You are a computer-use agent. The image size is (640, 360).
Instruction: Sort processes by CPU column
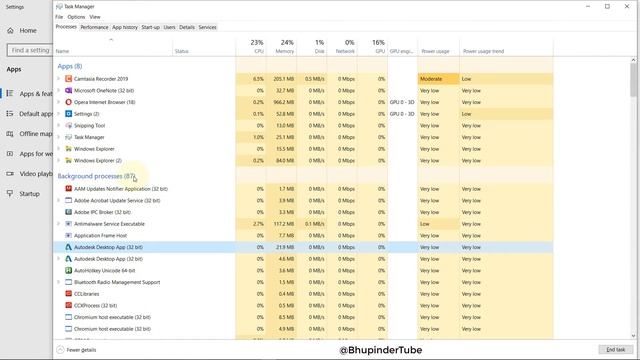click(251, 46)
